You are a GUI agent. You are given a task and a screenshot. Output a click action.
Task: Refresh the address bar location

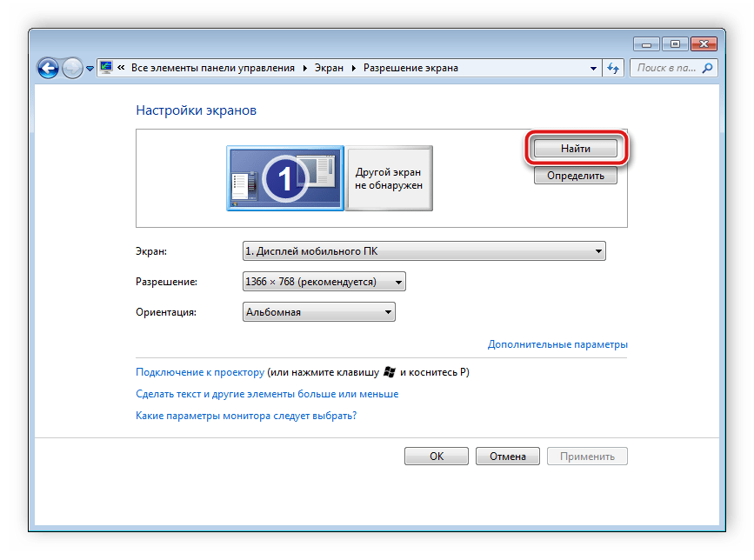click(x=613, y=68)
